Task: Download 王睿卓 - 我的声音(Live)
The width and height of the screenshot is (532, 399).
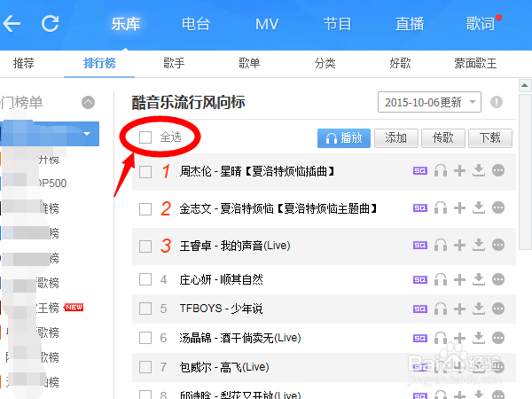Action: (479, 245)
